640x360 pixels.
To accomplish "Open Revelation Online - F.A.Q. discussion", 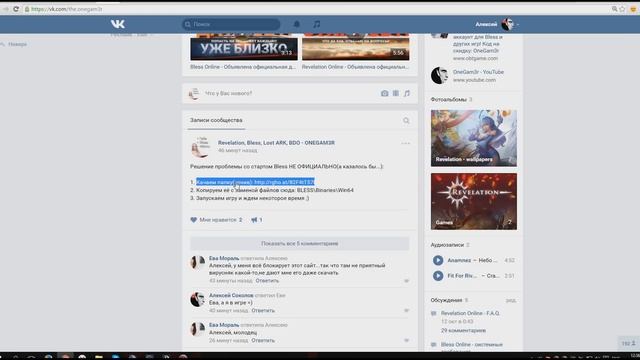I will [x=470, y=313].
